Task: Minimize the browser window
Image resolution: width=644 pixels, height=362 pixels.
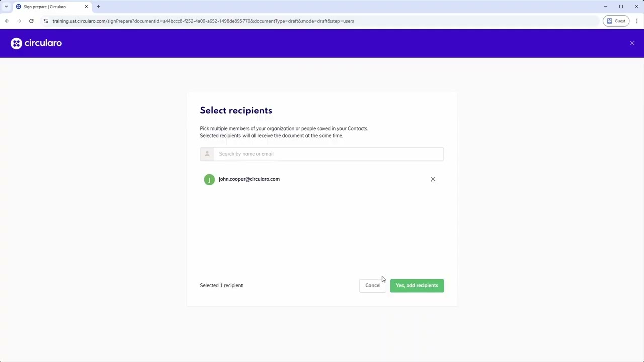Action: pyautogui.click(x=605, y=7)
